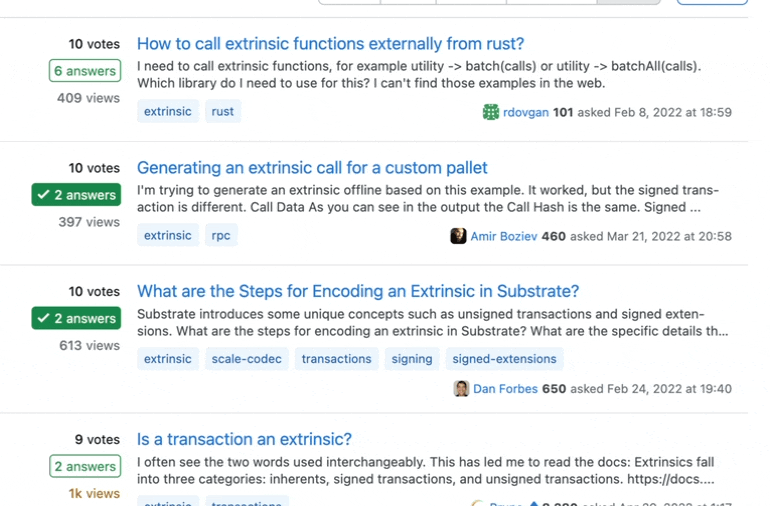This screenshot has width=770, height=506.
Task: Open "Is a transaction an extrinsic?" question
Action: coord(244,439)
